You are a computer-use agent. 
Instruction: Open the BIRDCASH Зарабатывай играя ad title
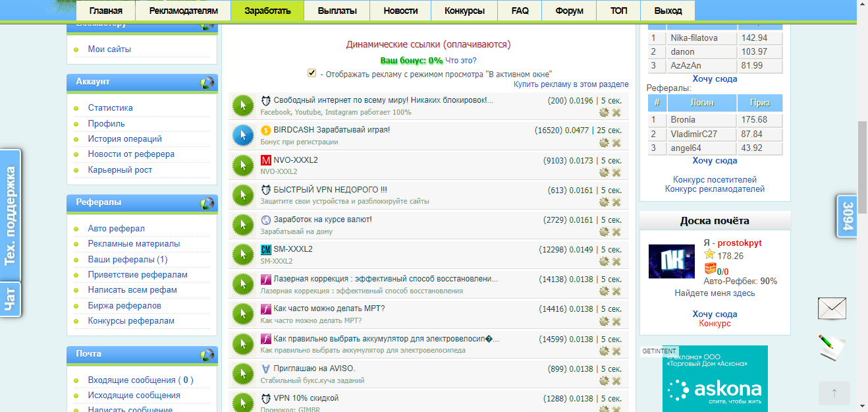pyautogui.click(x=332, y=130)
